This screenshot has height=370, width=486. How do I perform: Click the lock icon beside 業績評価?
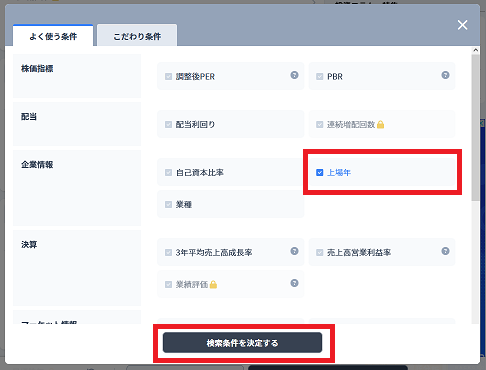[x=213, y=284]
